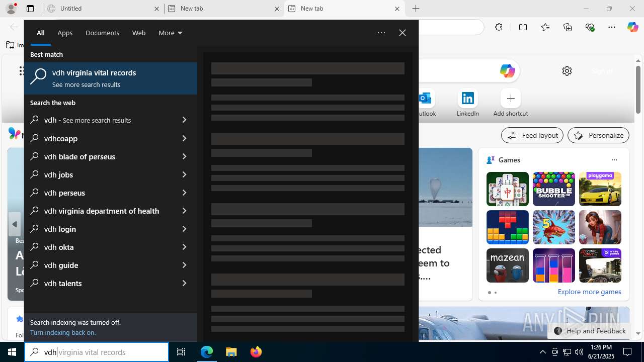Image resolution: width=644 pixels, height=362 pixels.
Task: Expand 'vdh - See more search results' arrow
Action: pos(184,120)
